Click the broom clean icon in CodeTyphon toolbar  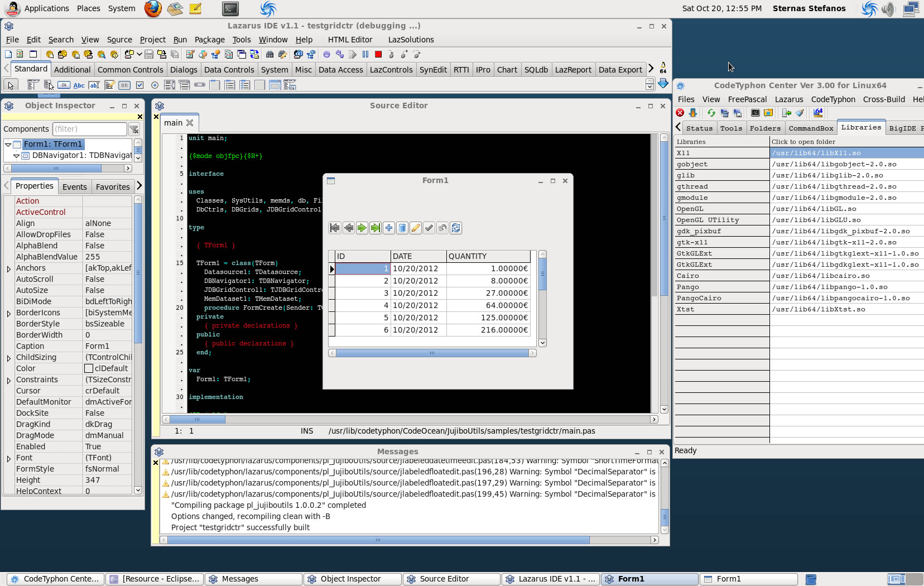pos(800,113)
